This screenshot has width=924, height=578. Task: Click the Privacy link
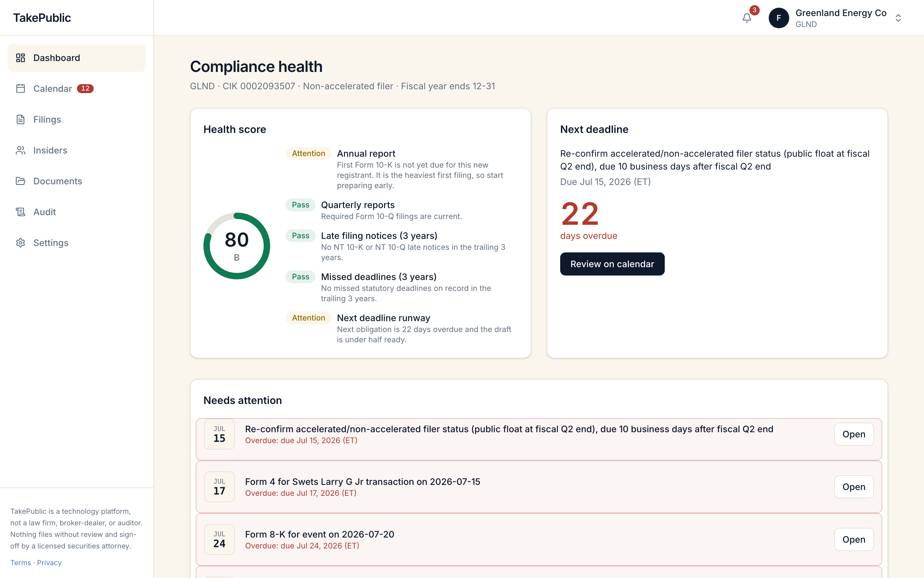click(x=49, y=563)
